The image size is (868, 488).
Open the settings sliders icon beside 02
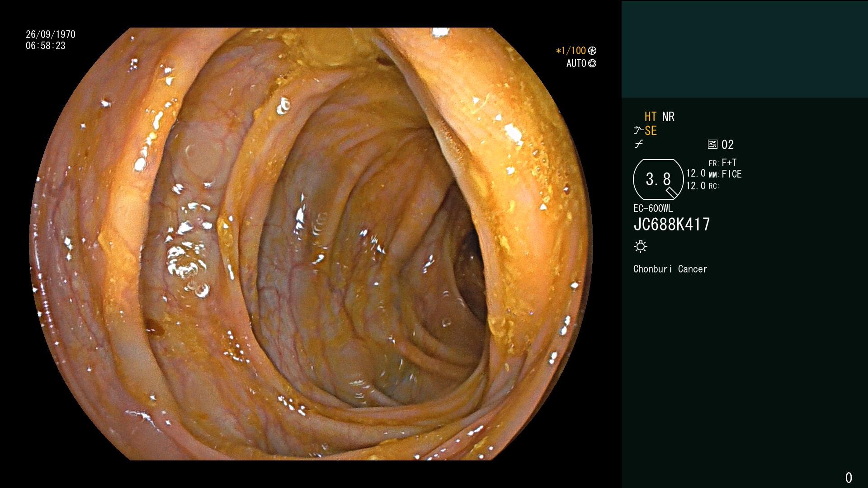[x=712, y=145]
